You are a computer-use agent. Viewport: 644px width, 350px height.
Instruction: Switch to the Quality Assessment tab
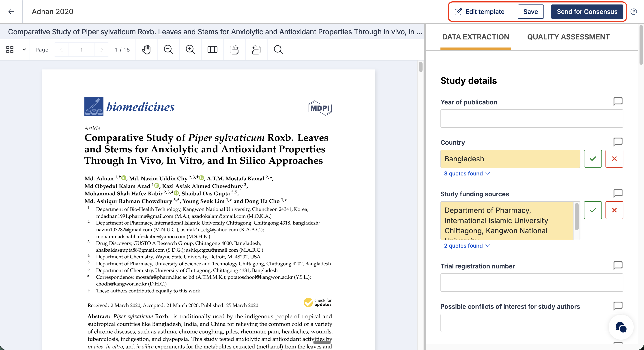568,37
